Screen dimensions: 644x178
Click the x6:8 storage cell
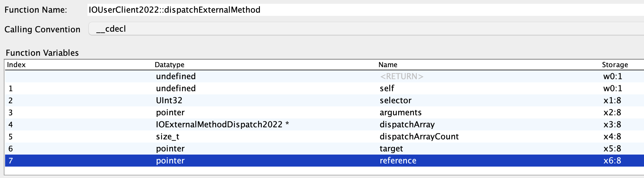[x=612, y=161]
